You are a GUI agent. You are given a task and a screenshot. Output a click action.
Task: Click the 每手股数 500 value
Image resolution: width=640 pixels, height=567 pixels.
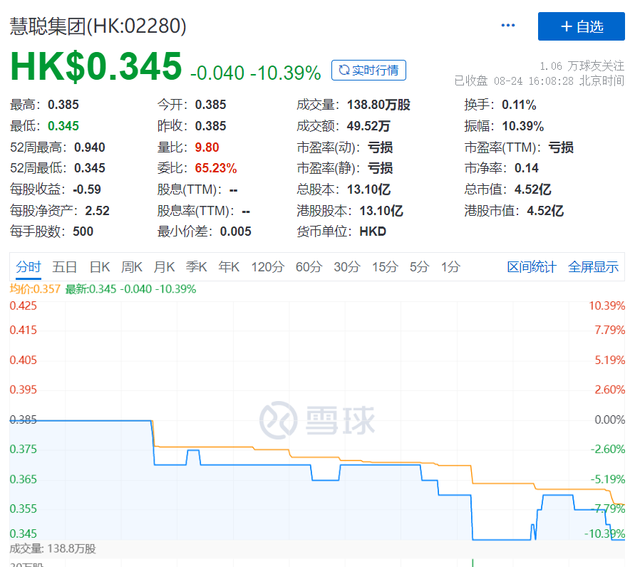click(x=83, y=232)
